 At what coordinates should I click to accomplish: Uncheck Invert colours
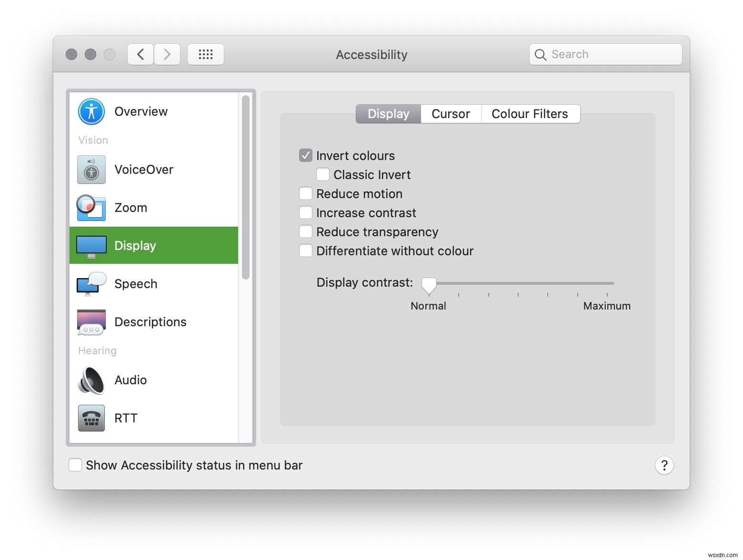pos(306,155)
